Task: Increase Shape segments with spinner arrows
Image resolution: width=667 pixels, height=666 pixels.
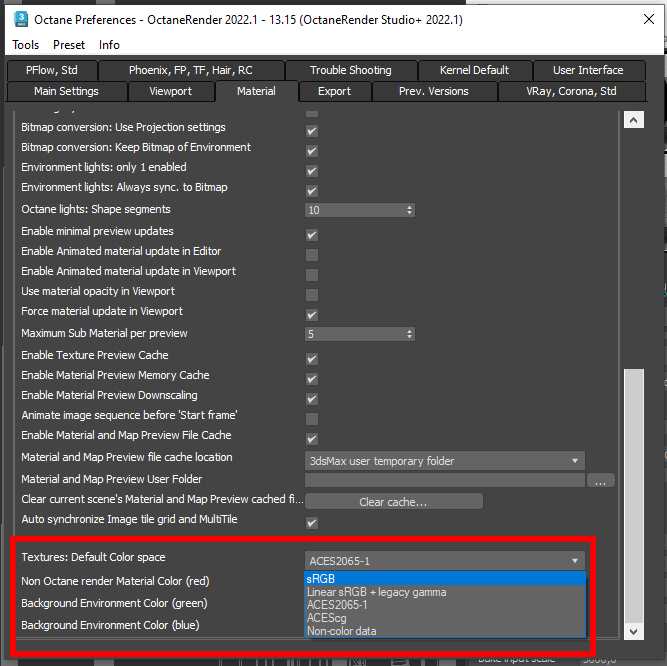Action: pyautogui.click(x=409, y=208)
